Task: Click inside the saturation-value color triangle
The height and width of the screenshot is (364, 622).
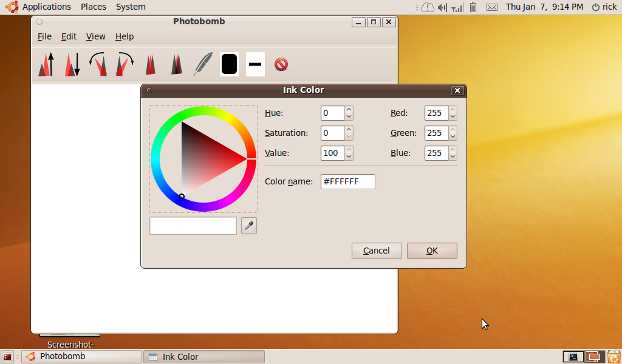Action: (x=203, y=159)
